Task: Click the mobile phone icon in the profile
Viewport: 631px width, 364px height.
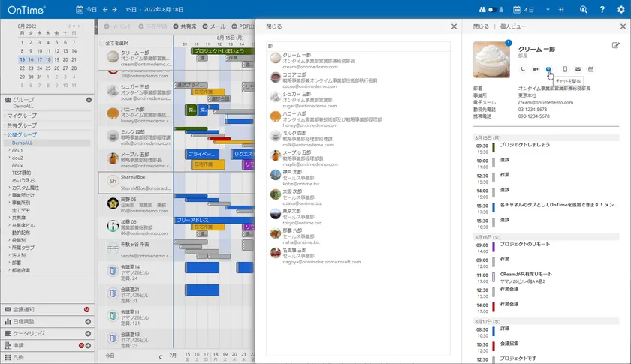Action: (565, 69)
